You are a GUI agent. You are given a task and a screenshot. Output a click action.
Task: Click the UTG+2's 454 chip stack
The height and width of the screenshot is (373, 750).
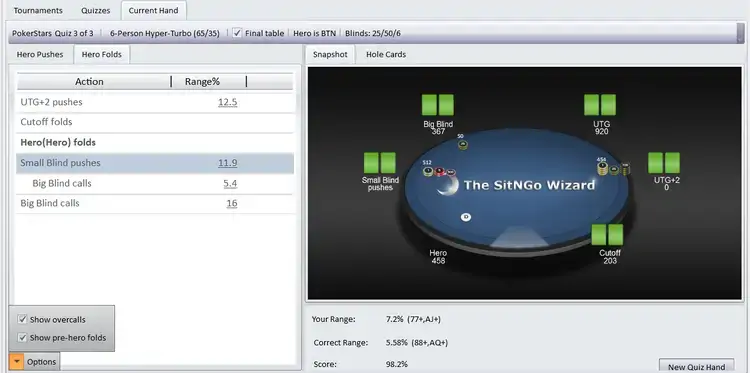pyautogui.click(x=613, y=169)
